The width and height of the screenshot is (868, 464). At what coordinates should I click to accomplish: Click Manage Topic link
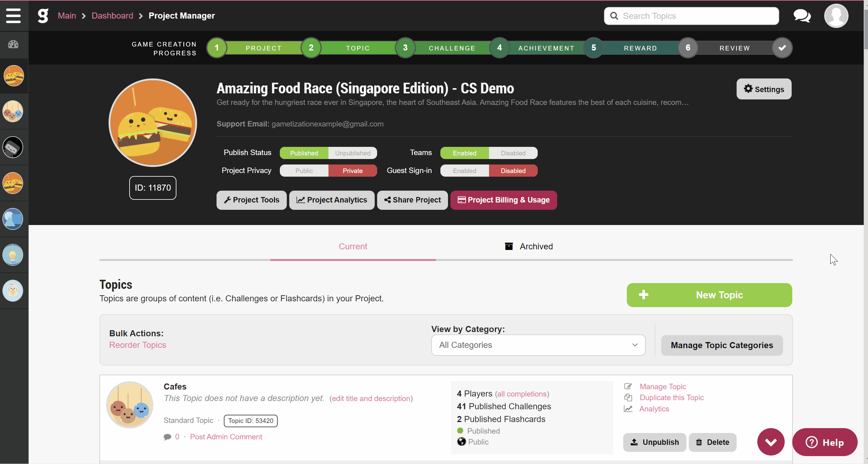coord(662,386)
